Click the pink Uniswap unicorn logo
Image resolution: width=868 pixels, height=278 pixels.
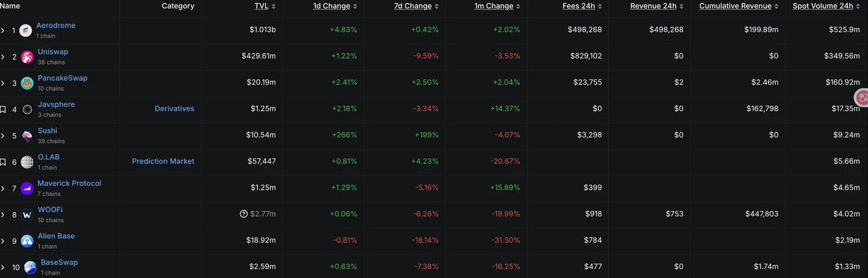[x=27, y=57]
